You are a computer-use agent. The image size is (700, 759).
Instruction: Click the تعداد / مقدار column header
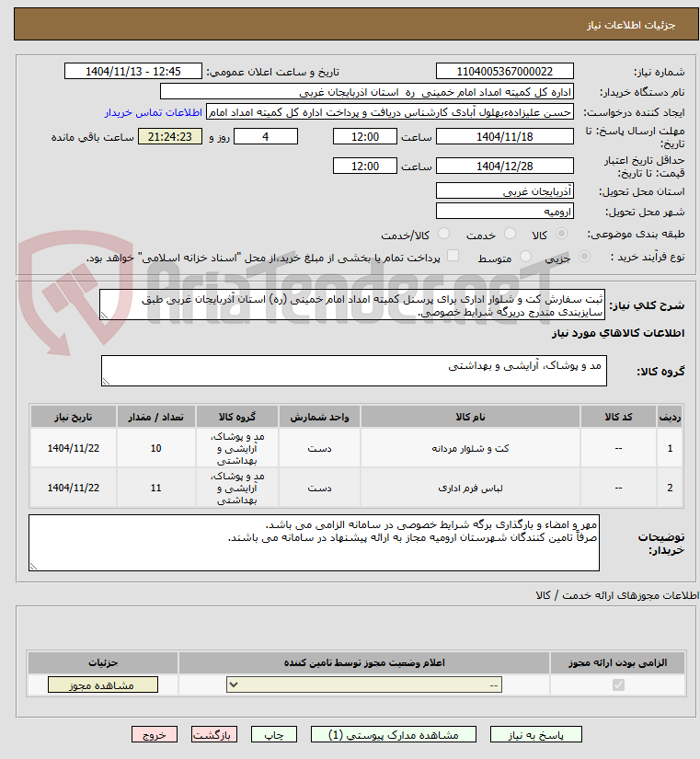(155, 417)
